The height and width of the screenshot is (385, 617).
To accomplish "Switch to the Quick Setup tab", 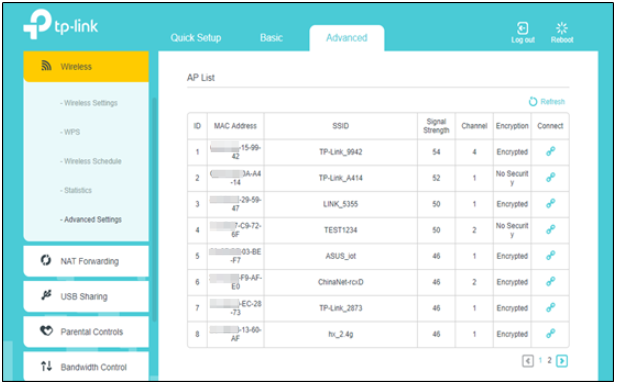I will tap(196, 38).
